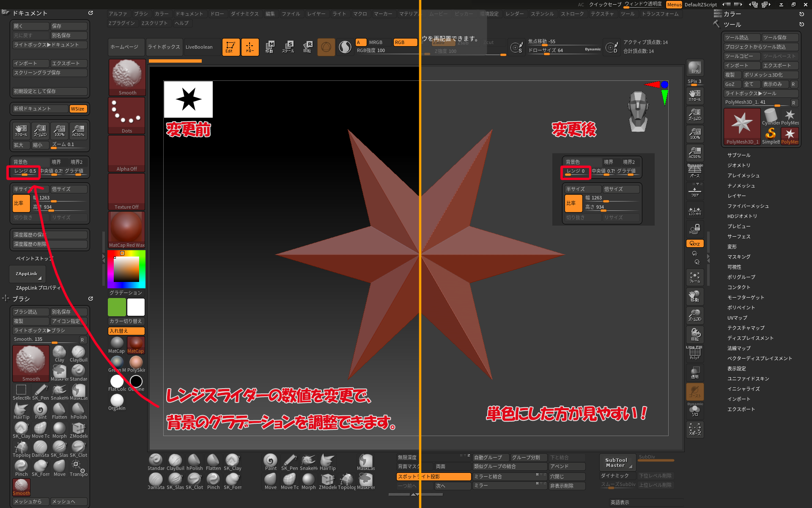
Task: Expand the UVマップ section
Action: coord(737,318)
